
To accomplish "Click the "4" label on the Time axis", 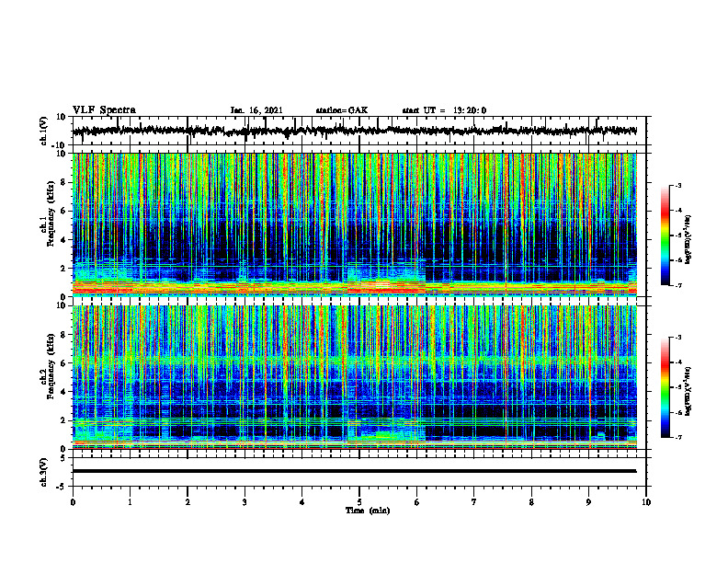I will click(x=302, y=502).
